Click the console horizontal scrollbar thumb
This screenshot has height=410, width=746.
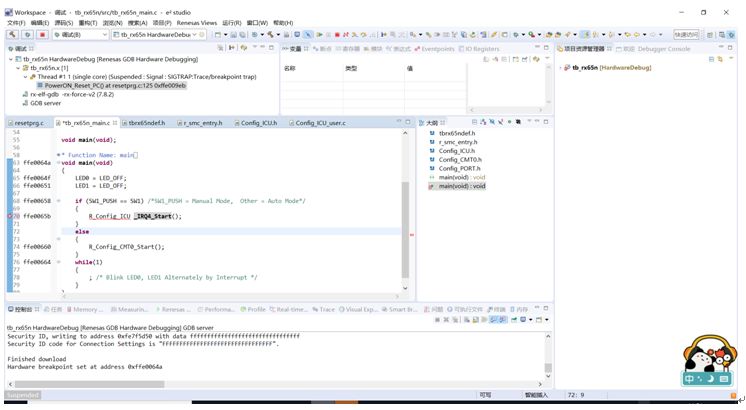click(x=89, y=384)
